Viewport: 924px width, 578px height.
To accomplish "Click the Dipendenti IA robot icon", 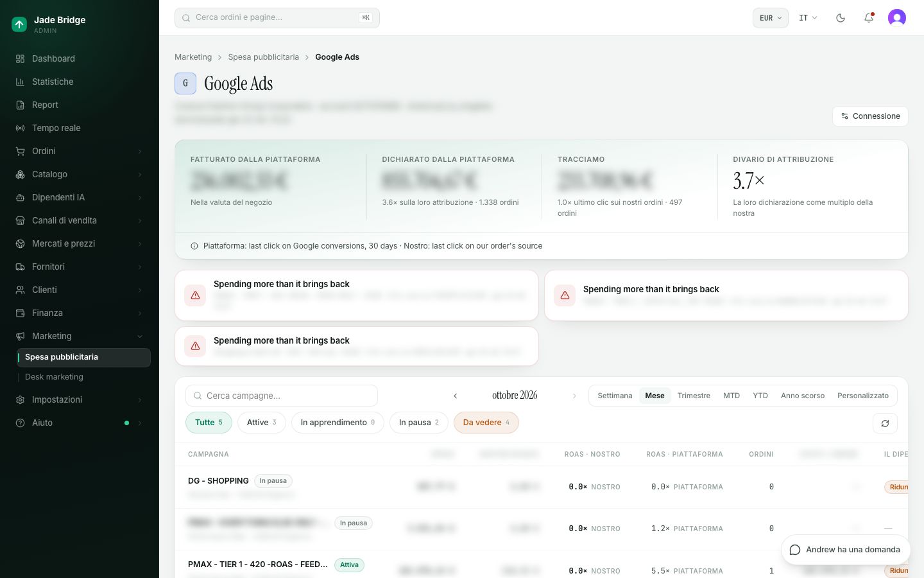I will tap(20, 197).
